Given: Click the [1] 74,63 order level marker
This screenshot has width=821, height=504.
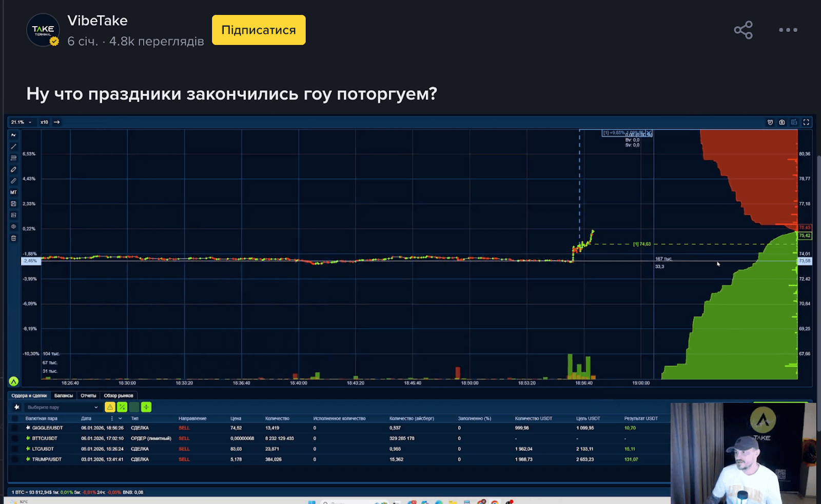Looking at the screenshot, I should pos(642,244).
